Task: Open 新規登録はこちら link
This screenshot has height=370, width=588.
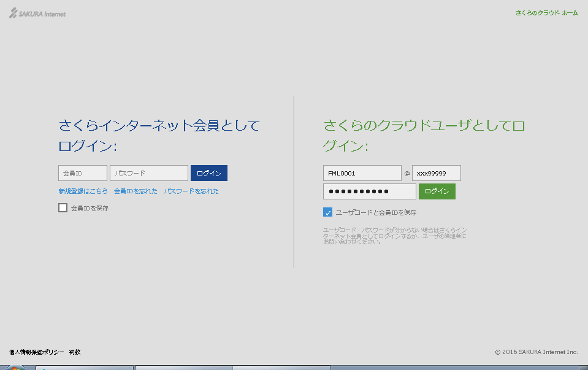Action: [x=83, y=191]
